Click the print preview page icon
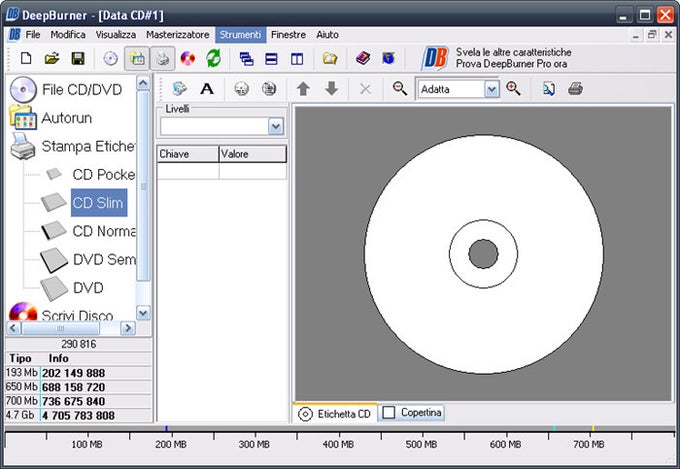Viewport: 680px width, 469px height. point(549,89)
